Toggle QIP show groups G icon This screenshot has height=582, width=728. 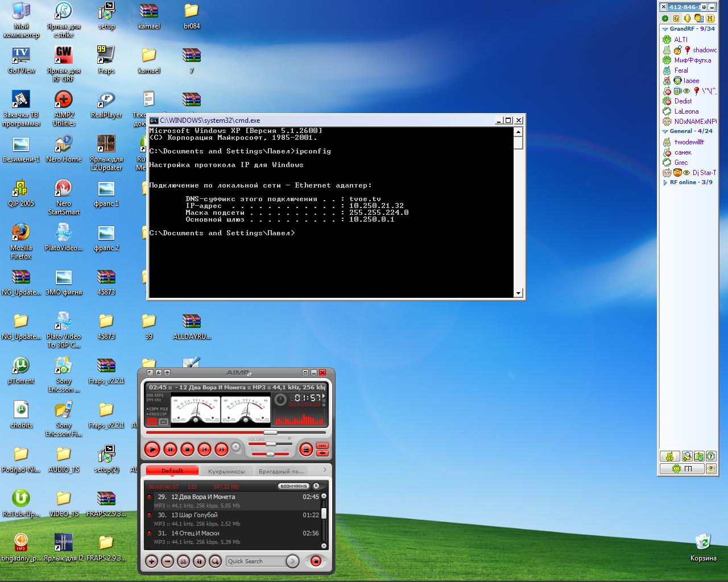[676, 19]
